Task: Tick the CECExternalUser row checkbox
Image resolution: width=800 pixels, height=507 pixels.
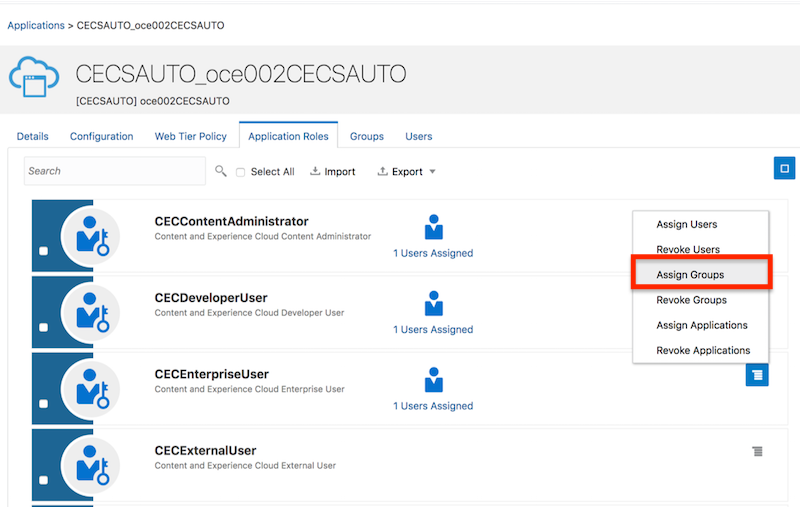Action: pyautogui.click(x=43, y=481)
